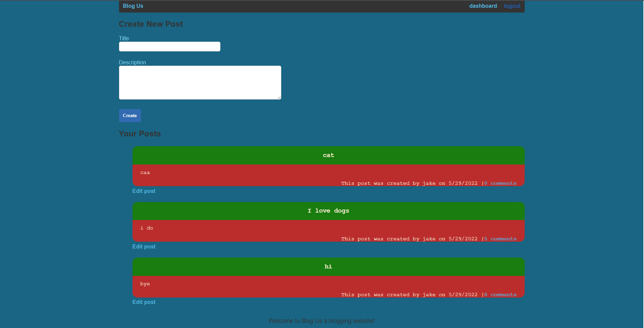644x328 pixels.
Task: Click the Title label above the input
Action: (124, 38)
